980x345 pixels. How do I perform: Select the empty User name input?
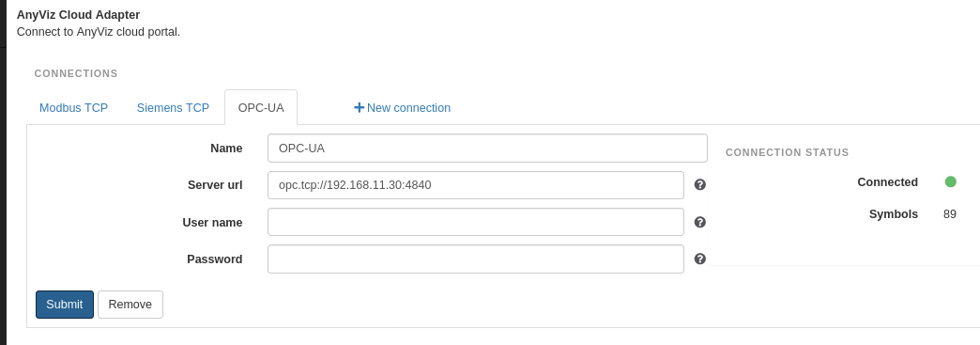pos(476,222)
